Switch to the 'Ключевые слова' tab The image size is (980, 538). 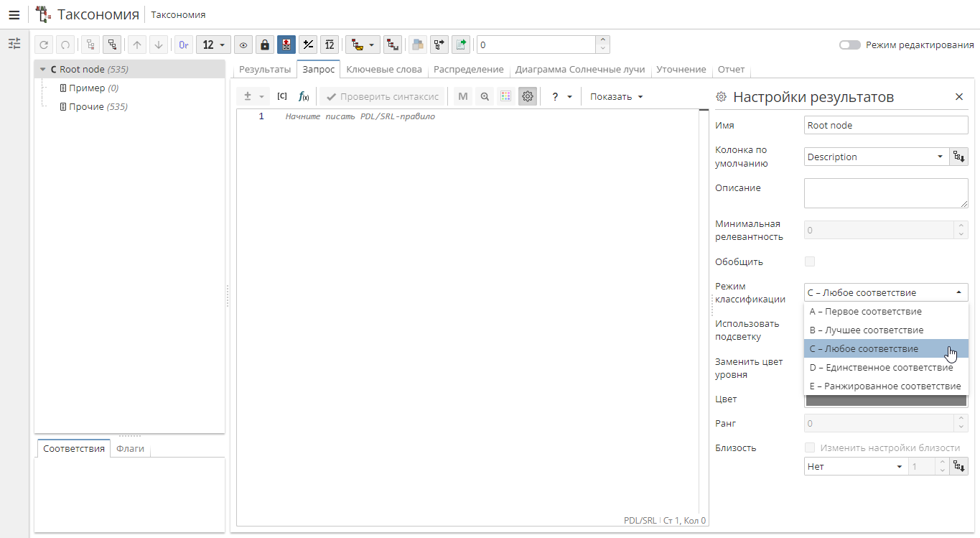384,70
